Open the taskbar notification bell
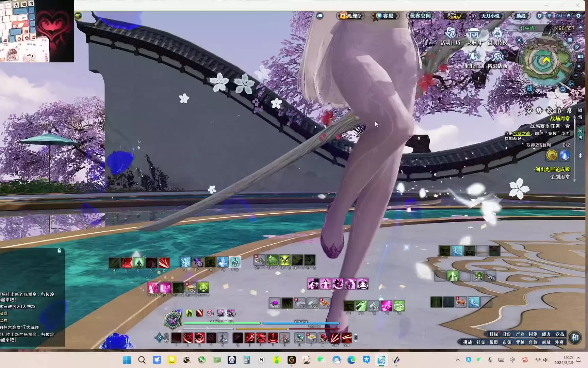Image resolution: width=588 pixels, height=368 pixels. pyautogui.click(x=578, y=360)
